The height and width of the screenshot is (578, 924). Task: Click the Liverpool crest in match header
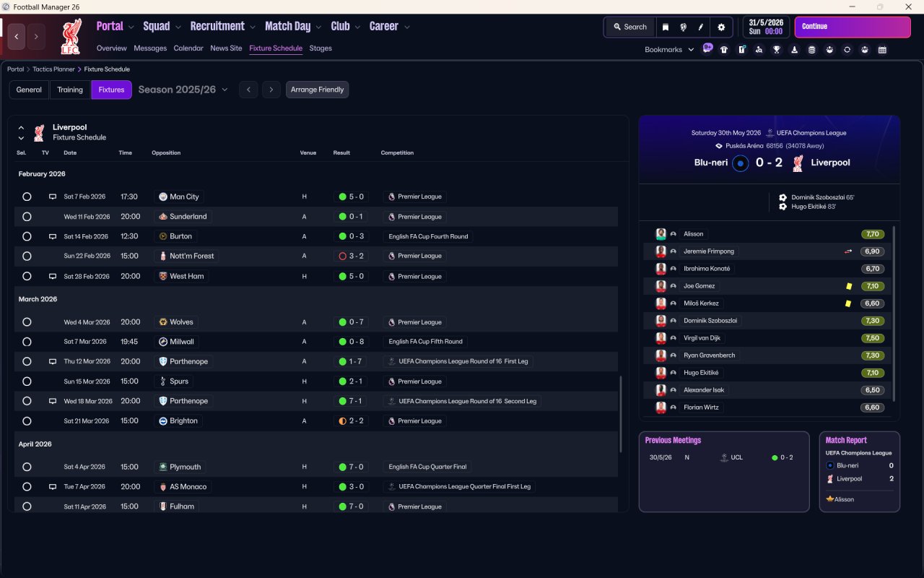pyautogui.click(x=798, y=163)
